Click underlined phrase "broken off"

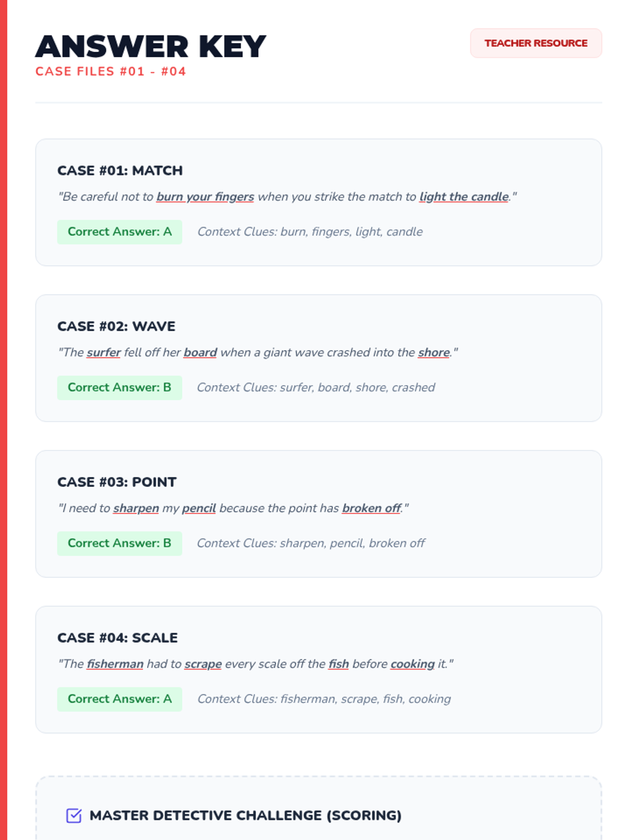tap(372, 508)
